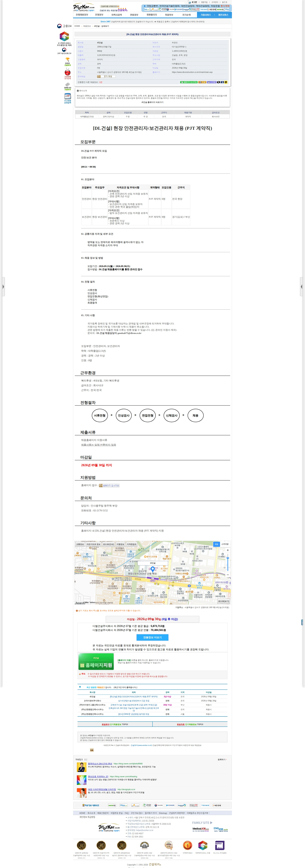Click the 굿 콘텐츠서비스 hexagon badge icon
This screenshot has width=305, height=868.
point(64,36)
